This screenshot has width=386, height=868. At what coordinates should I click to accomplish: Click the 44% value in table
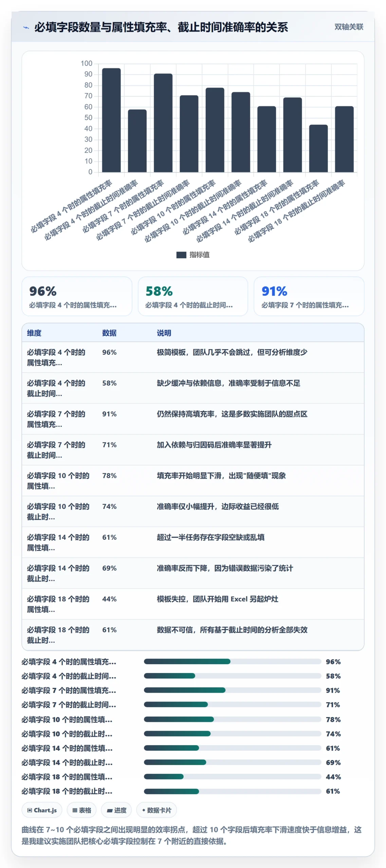coord(109,599)
